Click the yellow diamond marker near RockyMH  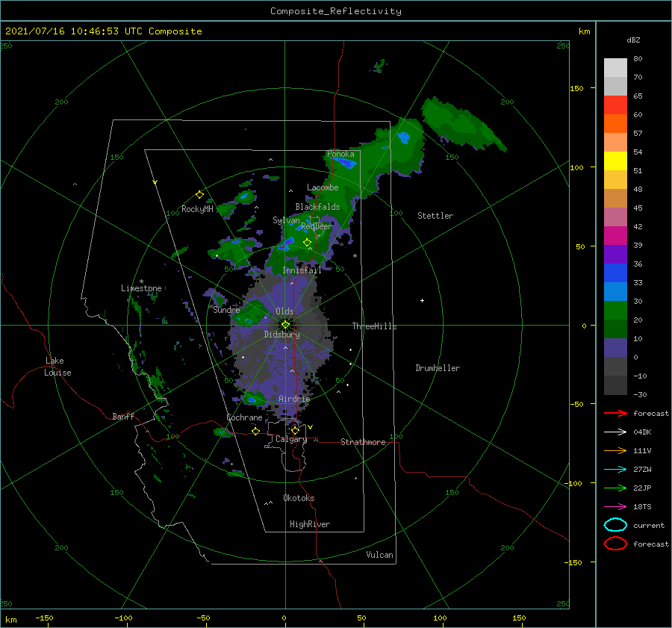(x=199, y=195)
